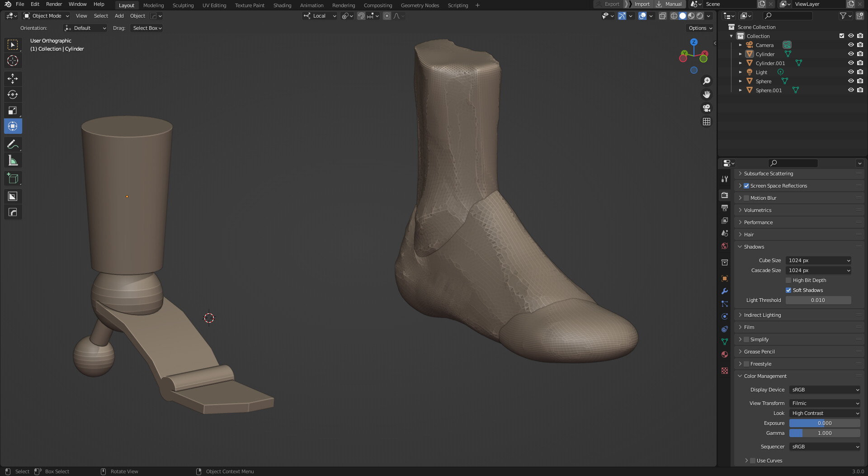Adjust the Exposure slider value
The height and width of the screenshot is (476, 868).
(825, 423)
